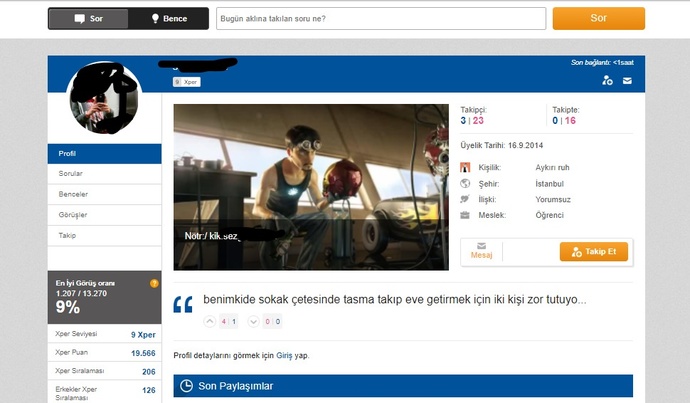The image size is (690, 403).
Task: Click the Aykırı ruh personality value
Action: [552, 168]
